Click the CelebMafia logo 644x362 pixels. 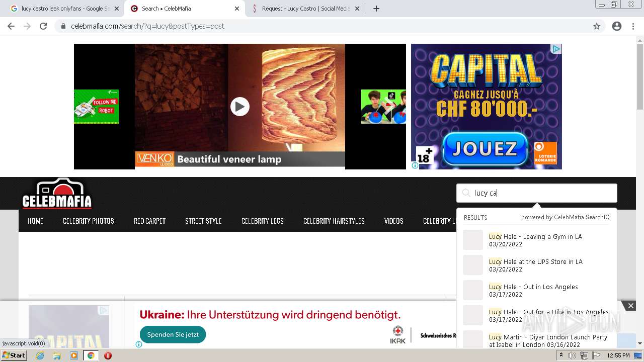(x=57, y=194)
